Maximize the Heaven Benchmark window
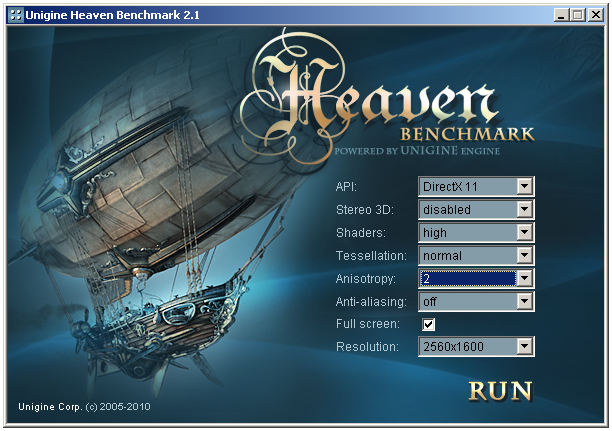The width and height of the screenshot is (612, 431). coord(578,15)
